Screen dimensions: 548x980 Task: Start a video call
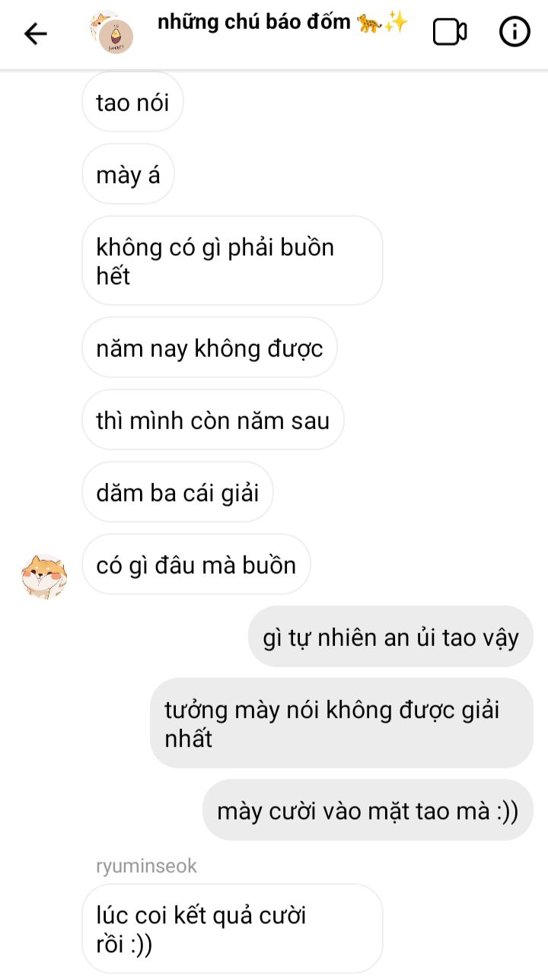(450, 33)
